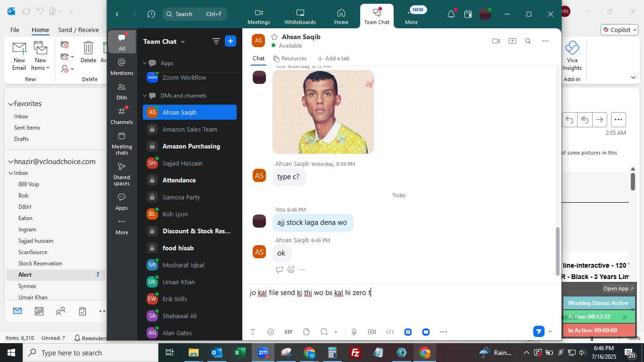
Task: Open Sajjad Hussain direct message
Action: 190,163
